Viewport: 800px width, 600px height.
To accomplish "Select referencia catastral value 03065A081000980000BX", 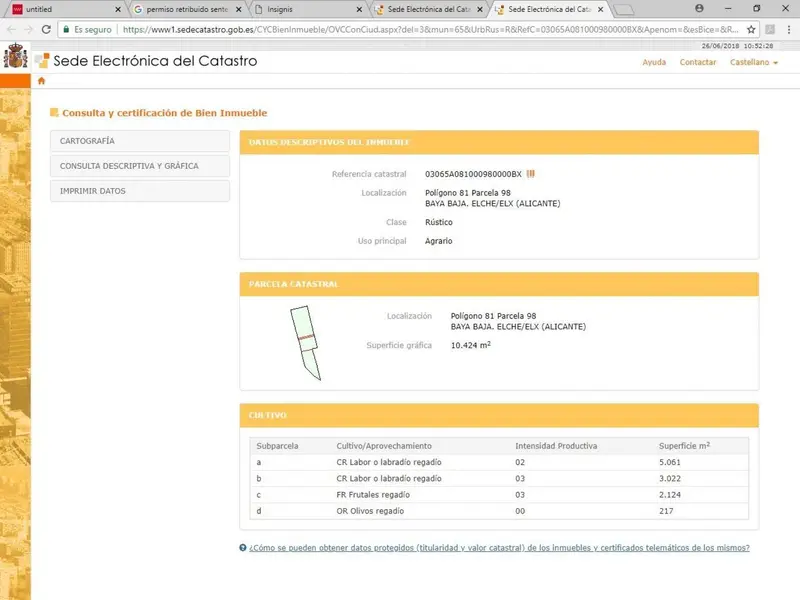I will click(x=473, y=174).
